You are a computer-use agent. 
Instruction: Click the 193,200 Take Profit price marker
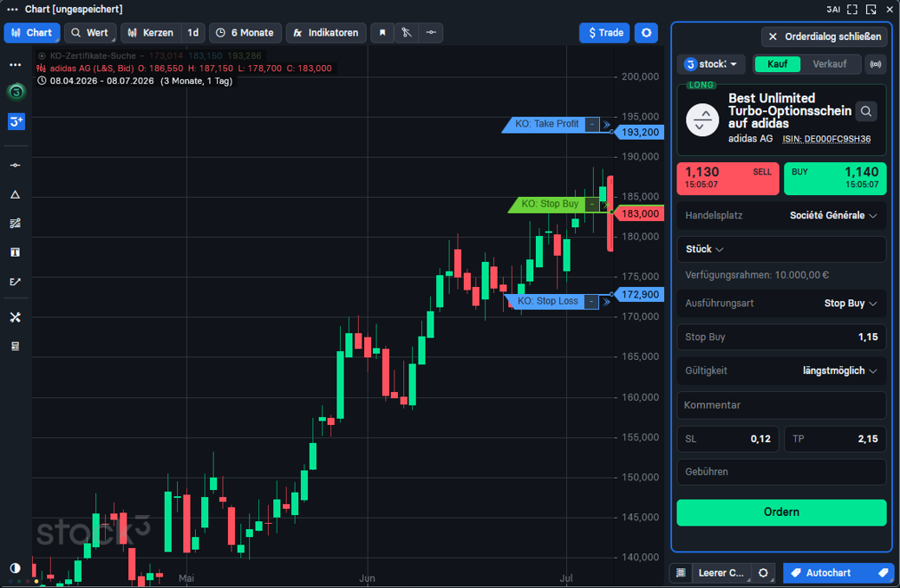[x=640, y=132]
